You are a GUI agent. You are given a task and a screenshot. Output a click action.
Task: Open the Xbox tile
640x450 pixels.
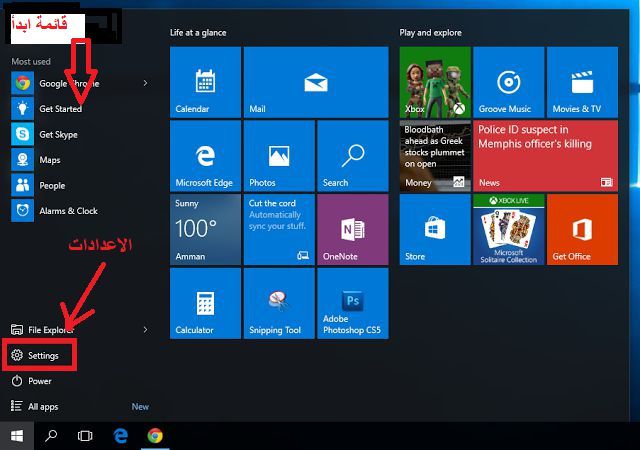435,82
